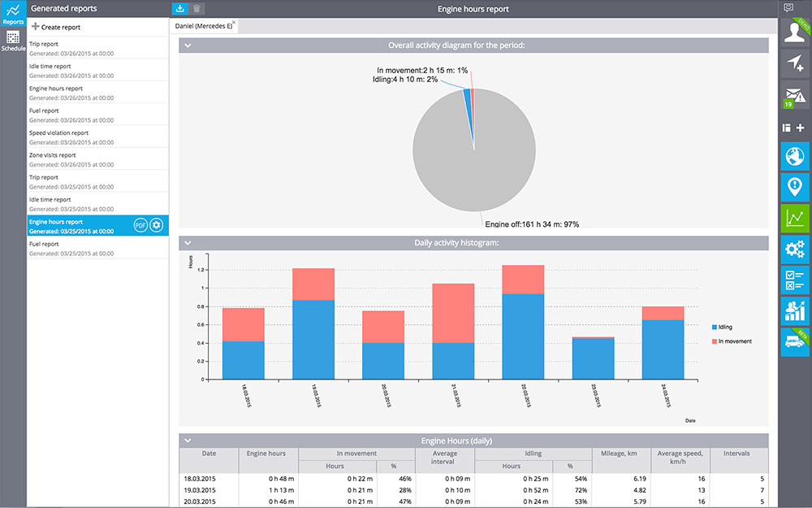Download the current report

[180, 8]
